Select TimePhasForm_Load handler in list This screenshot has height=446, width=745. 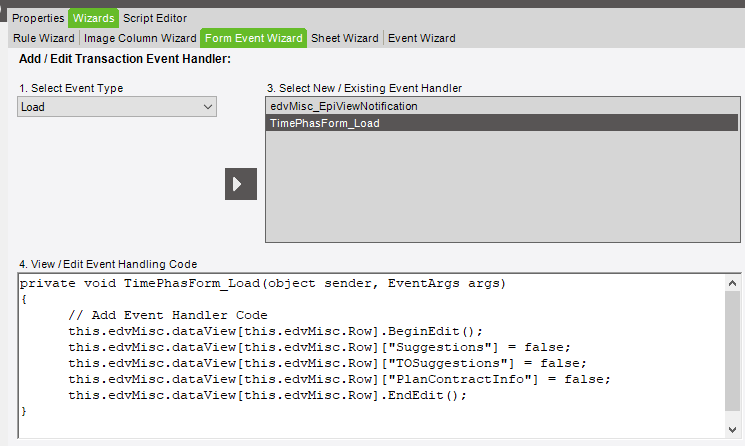tap(502, 123)
